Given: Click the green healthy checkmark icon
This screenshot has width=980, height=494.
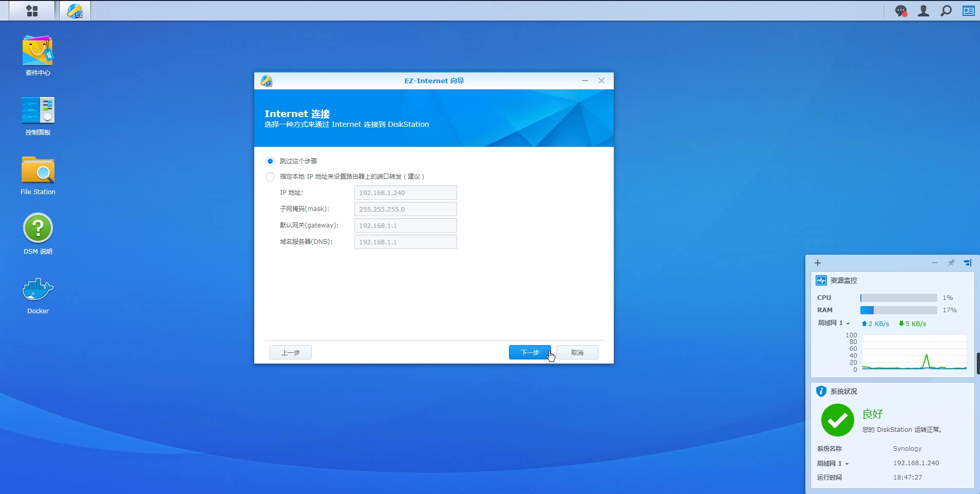Looking at the screenshot, I should click(837, 420).
